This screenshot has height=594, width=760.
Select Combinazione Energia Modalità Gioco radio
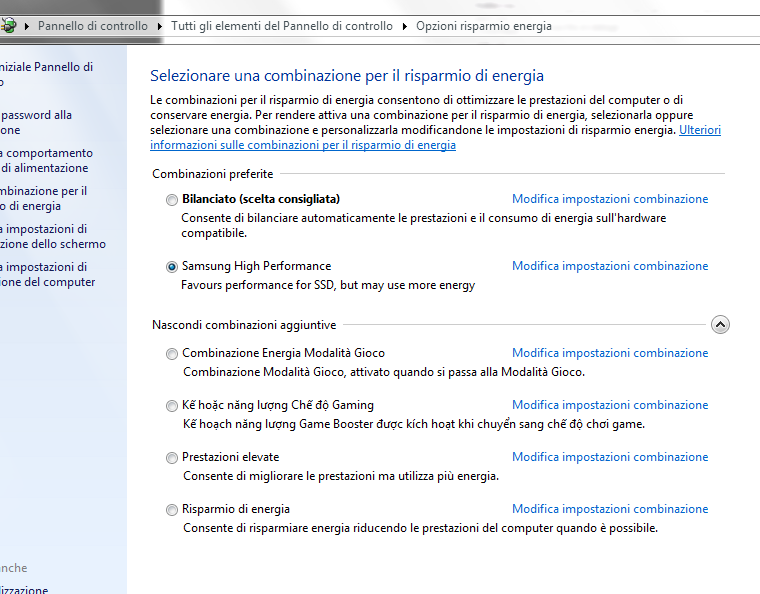pos(172,354)
